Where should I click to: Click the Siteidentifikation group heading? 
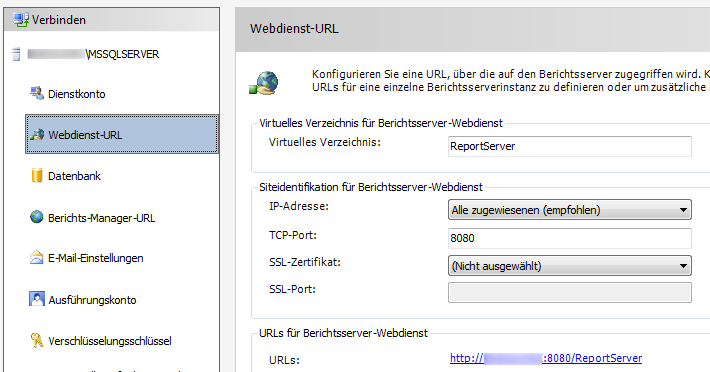click(371, 187)
